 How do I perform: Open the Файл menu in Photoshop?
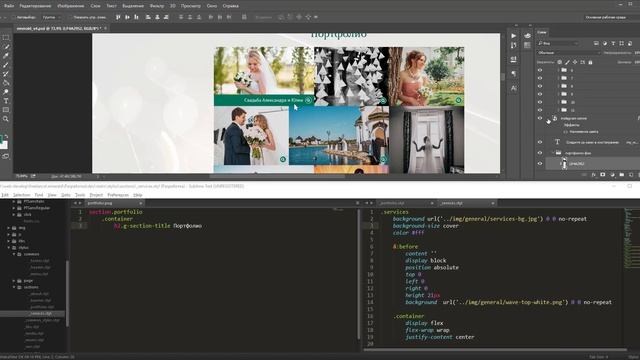pyautogui.click(x=9, y=6)
